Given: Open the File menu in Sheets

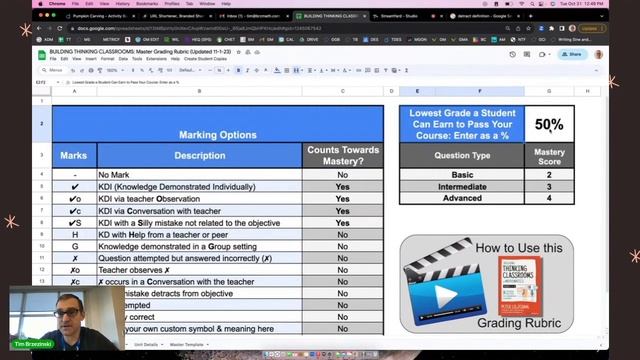Looking at the screenshot, I should click(x=53, y=59).
